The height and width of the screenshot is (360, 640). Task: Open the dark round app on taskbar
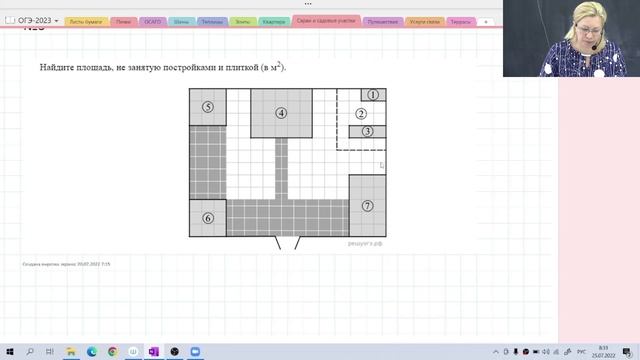175,351
